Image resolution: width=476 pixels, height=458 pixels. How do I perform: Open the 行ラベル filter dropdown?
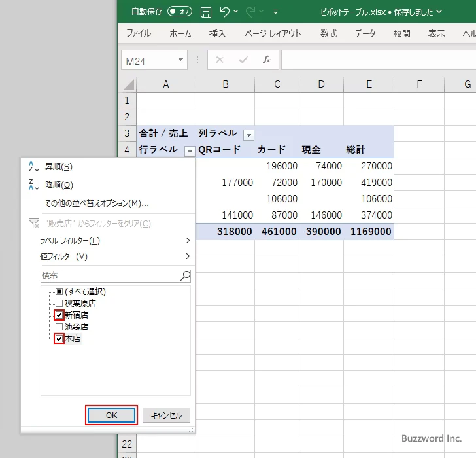tap(190, 151)
